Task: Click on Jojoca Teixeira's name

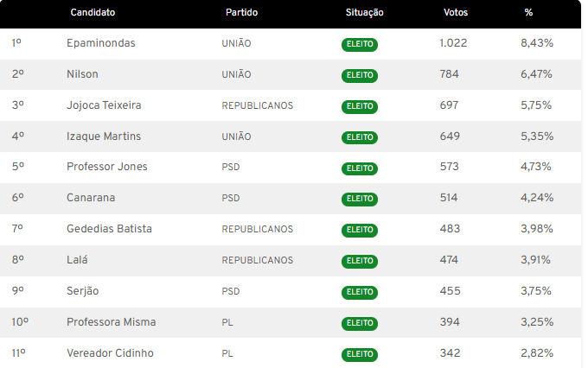Action: (x=104, y=105)
